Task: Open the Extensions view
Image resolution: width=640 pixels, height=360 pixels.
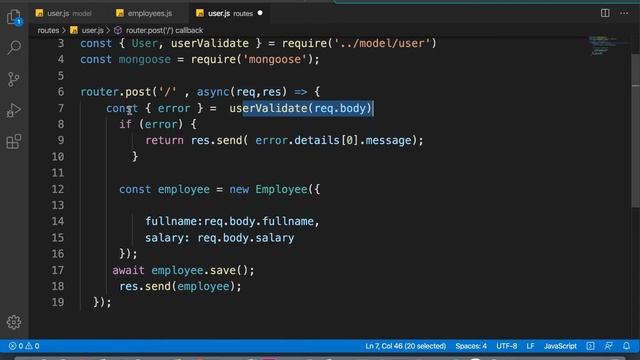Action: (x=13, y=142)
